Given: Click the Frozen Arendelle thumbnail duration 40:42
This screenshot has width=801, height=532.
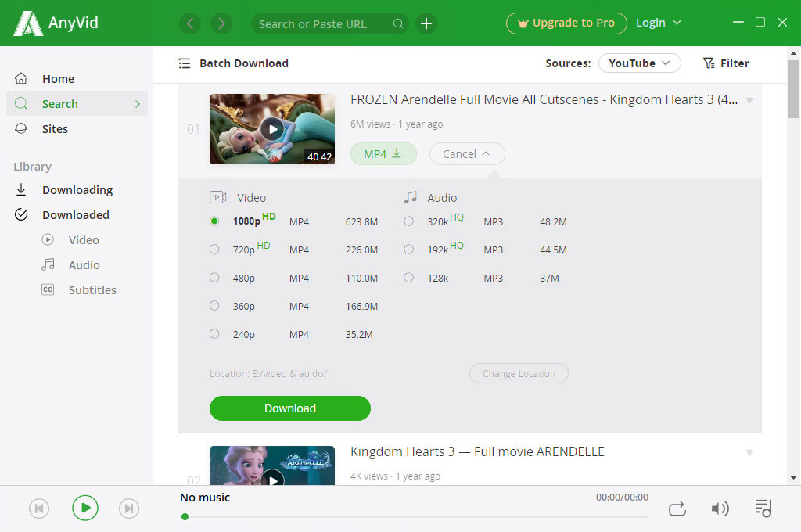Looking at the screenshot, I should (319, 157).
